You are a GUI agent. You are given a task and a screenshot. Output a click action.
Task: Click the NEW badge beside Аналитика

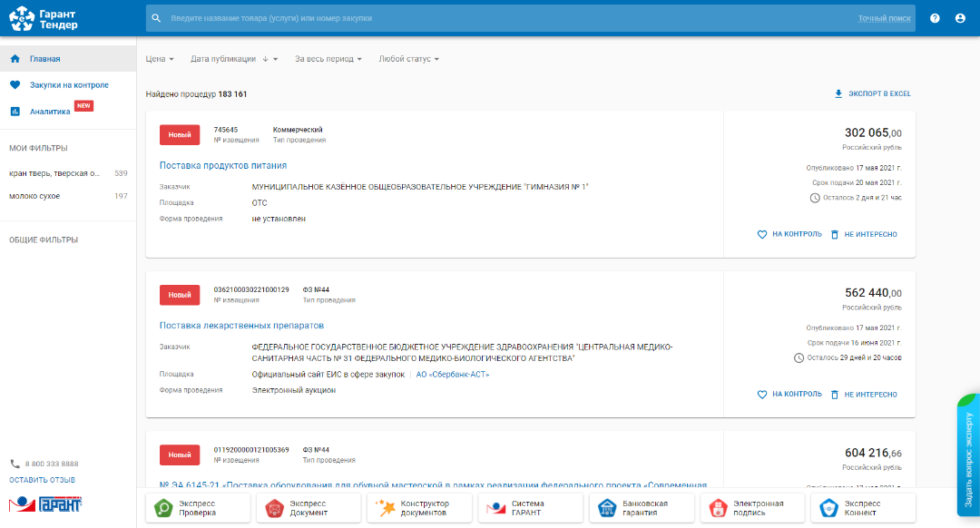[83, 105]
